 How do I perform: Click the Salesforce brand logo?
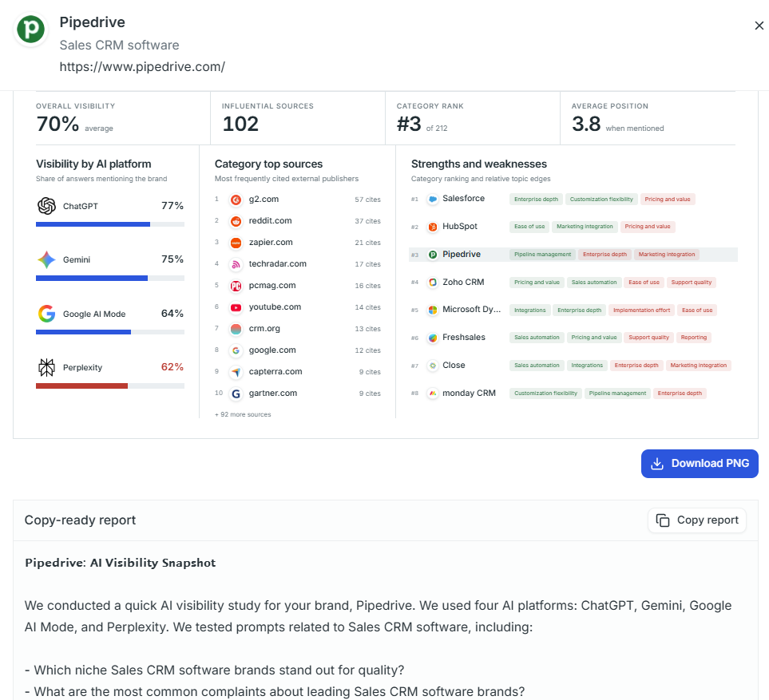point(433,199)
